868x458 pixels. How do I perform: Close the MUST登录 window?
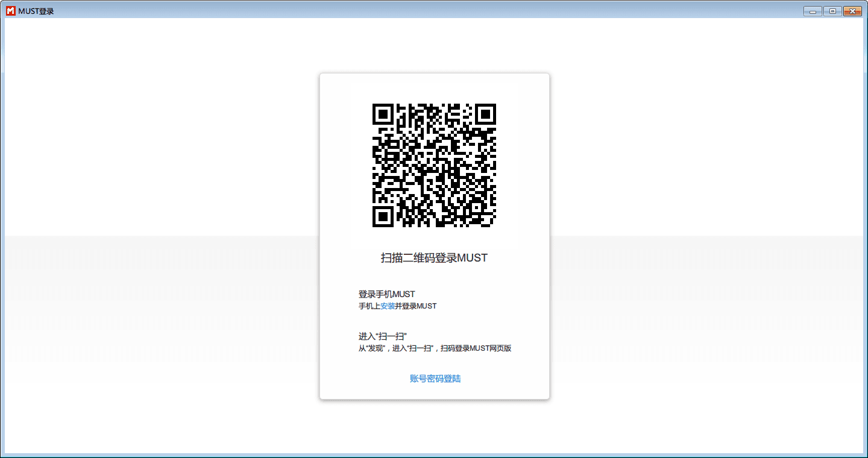854,10
